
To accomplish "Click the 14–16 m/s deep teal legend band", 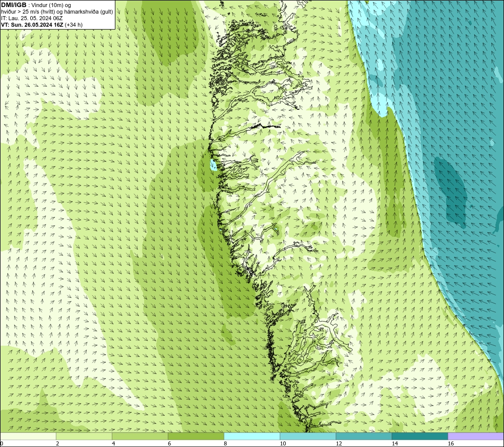I will point(420,436).
